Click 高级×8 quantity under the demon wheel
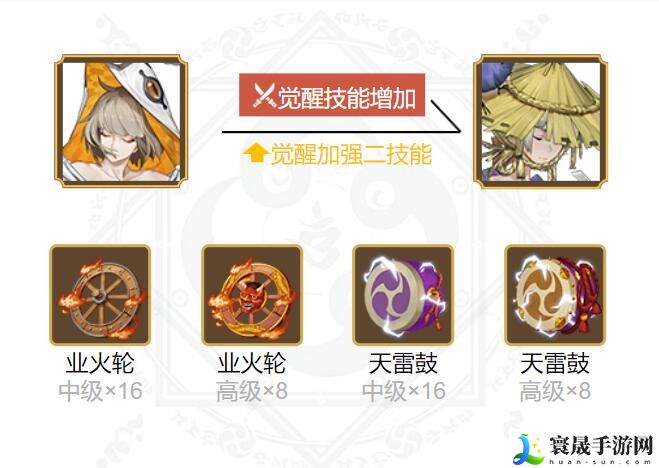 tap(252, 391)
